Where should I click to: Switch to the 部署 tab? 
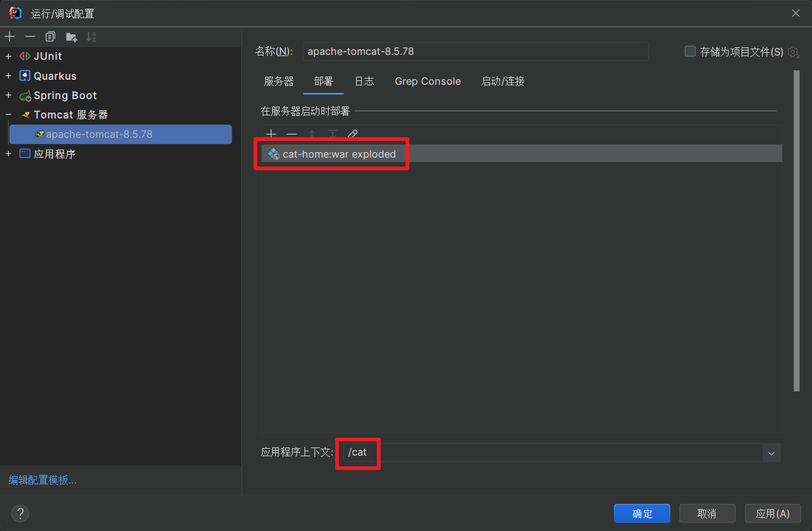[x=324, y=82]
